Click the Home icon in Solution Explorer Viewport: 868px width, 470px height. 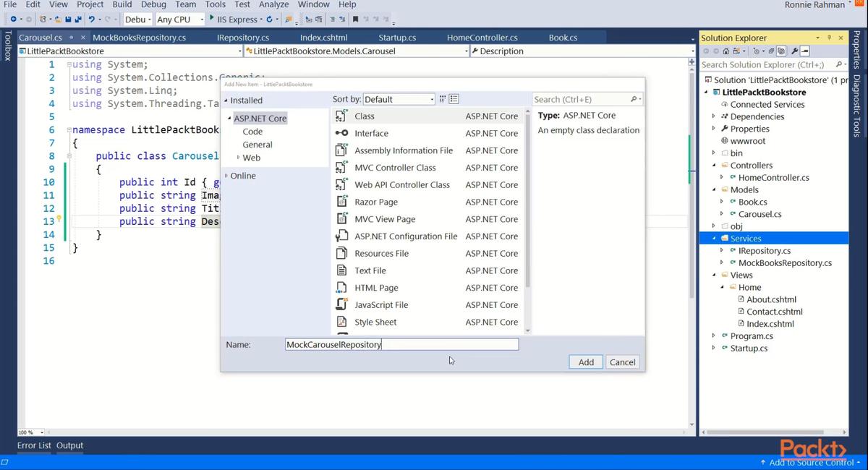[726, 51]
